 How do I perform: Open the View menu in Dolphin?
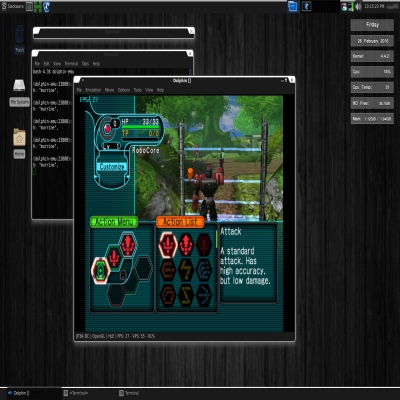coord(149,90)
